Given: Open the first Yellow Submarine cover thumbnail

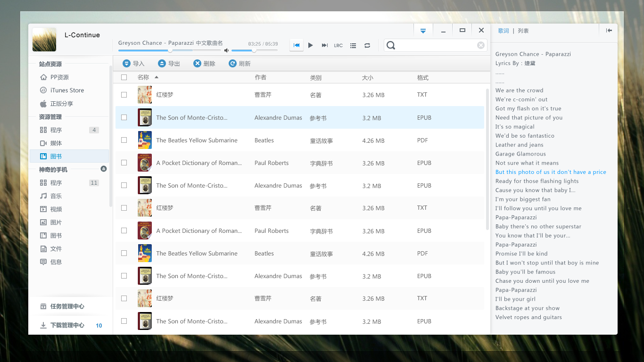Looking at the screenshot, I should click(x=145, y=140).
